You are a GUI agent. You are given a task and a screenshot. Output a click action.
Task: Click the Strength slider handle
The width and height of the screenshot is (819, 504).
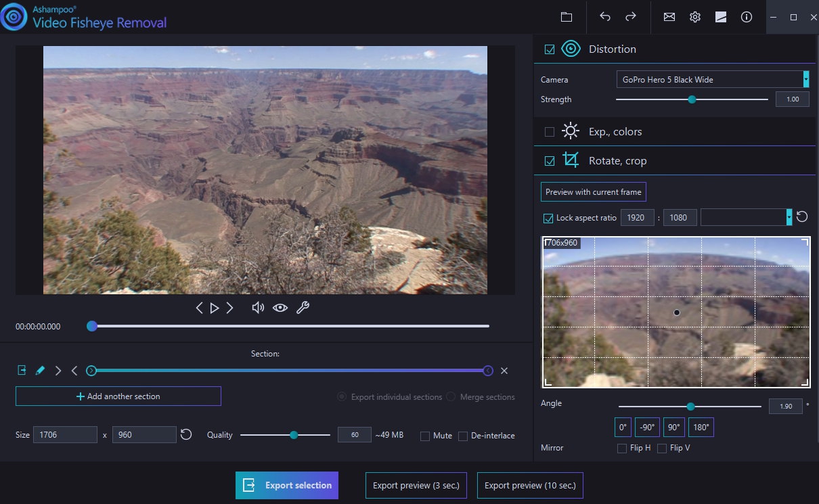pos(692,99)
